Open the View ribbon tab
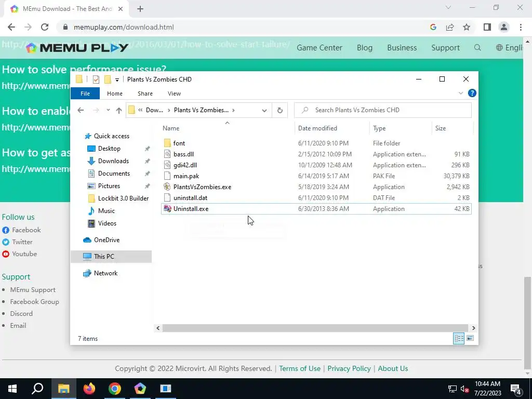Screen dimensions: 532x399 (175, 94)
